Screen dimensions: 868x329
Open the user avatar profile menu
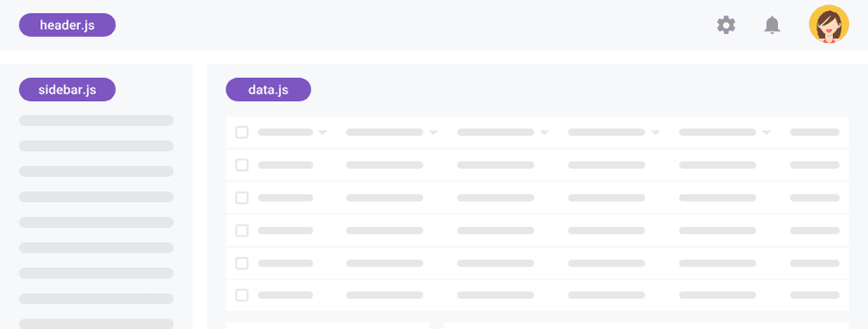829,24
